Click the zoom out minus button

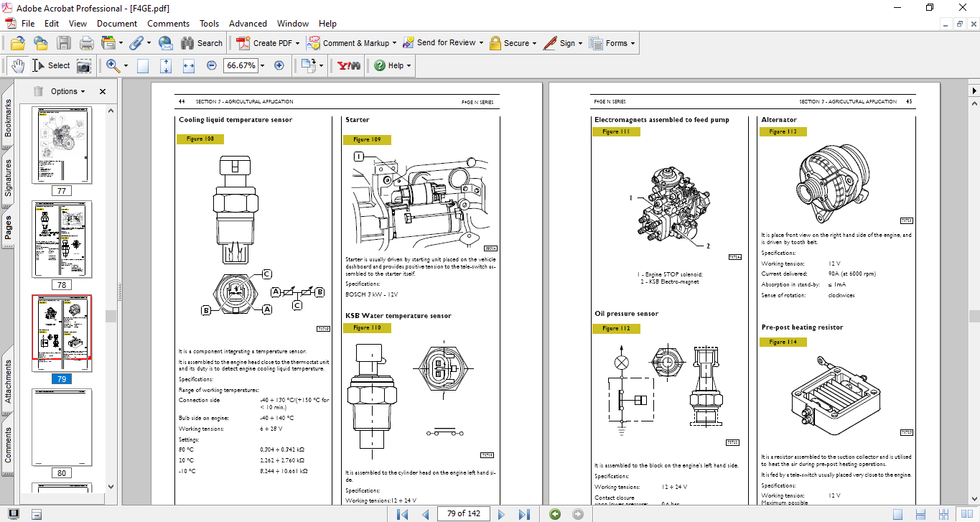point(212,65)
